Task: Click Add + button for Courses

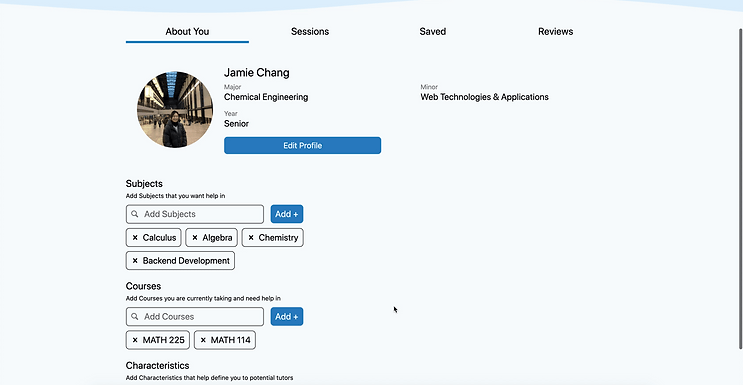Action: tap(287, 316)
